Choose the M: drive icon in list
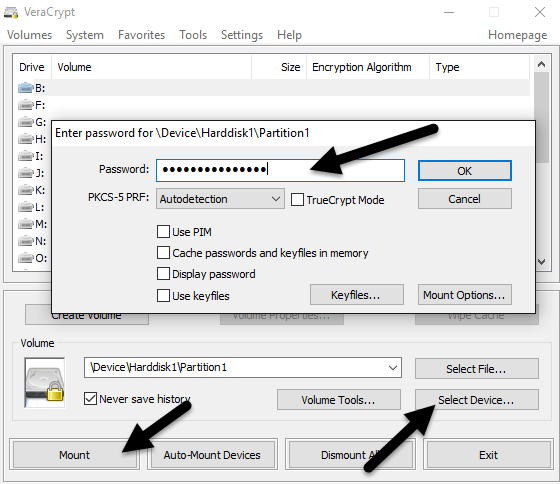560x484 pixels. coord(25,224)
